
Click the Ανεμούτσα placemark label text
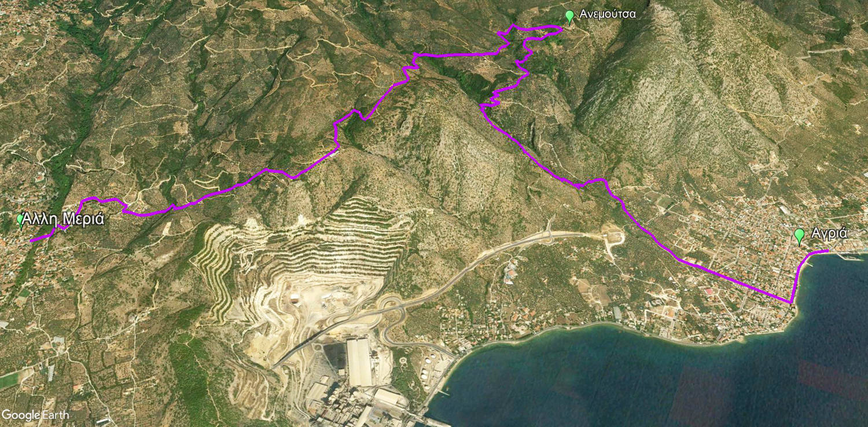(608, 14)
